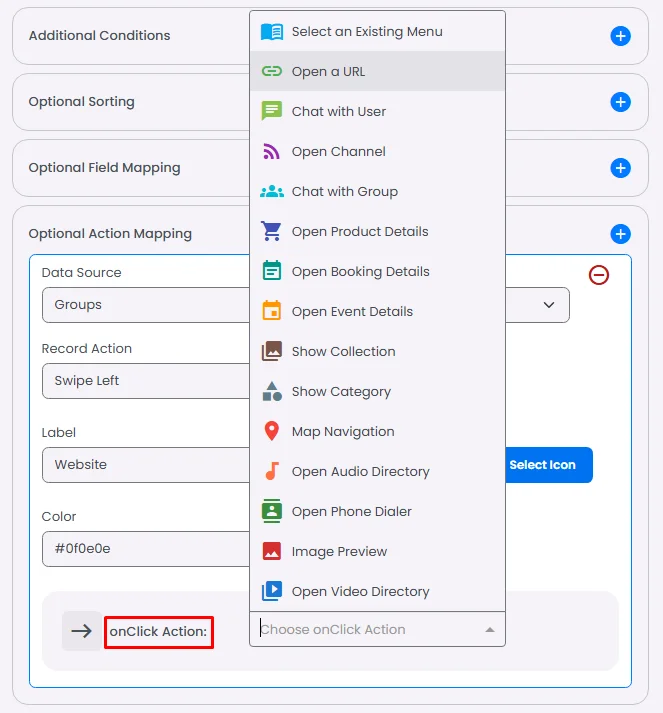The image size is (663, 713).
Task: Choose Map Navigation option
Action: [x=377, y=432]
